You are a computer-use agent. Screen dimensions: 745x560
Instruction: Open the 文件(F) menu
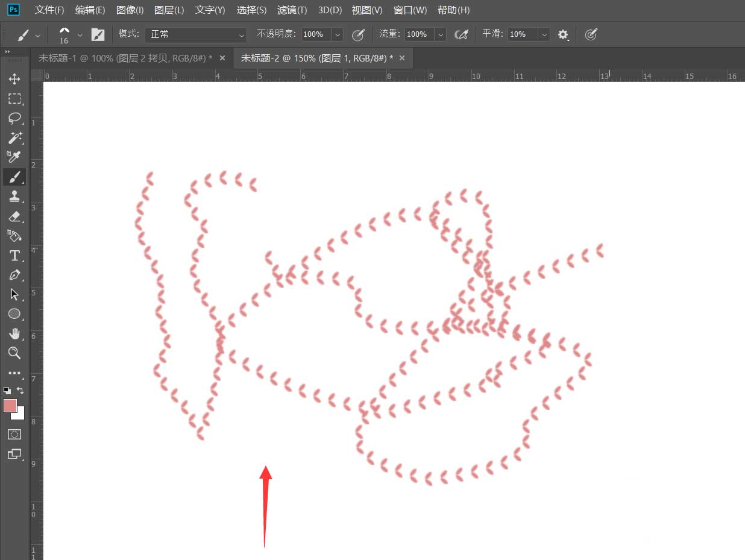(49, 10)
